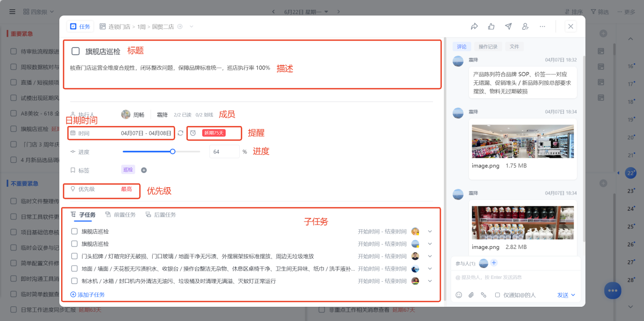Viewport: 644px width, 321px height.
Task: Click the share arrow icon in dialog header
Action: tap(474, 26)
